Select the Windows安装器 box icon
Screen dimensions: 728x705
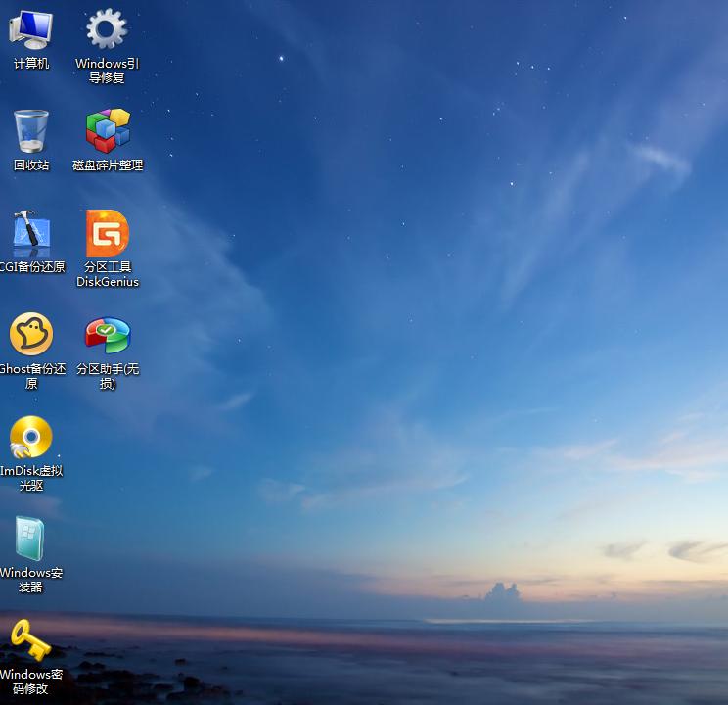click(x=30, y=540)
